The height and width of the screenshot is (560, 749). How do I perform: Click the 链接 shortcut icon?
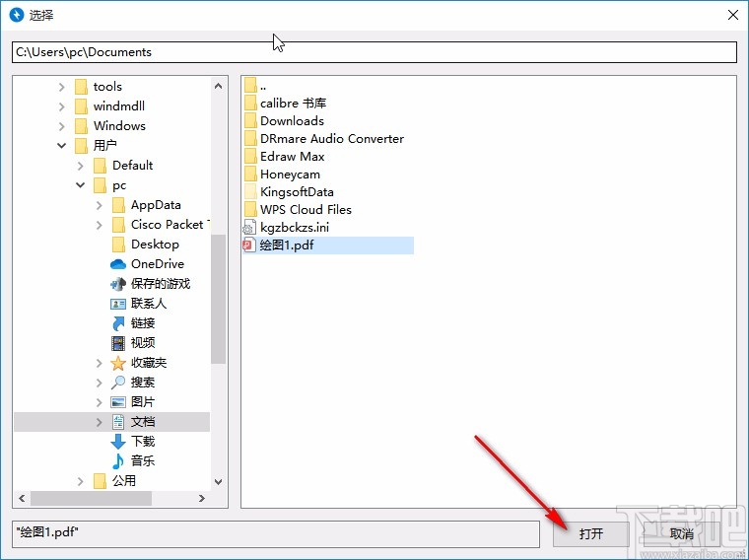point(118,323)
